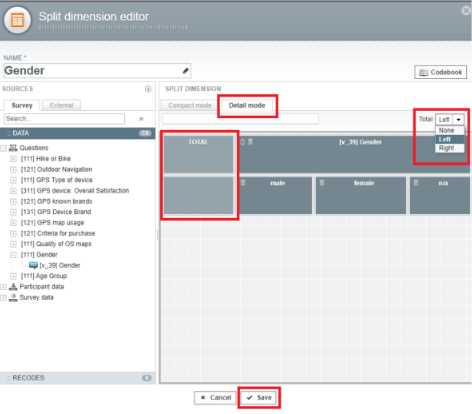
Task: Select [111] Age Group tree item
Action: click(44, 276)
